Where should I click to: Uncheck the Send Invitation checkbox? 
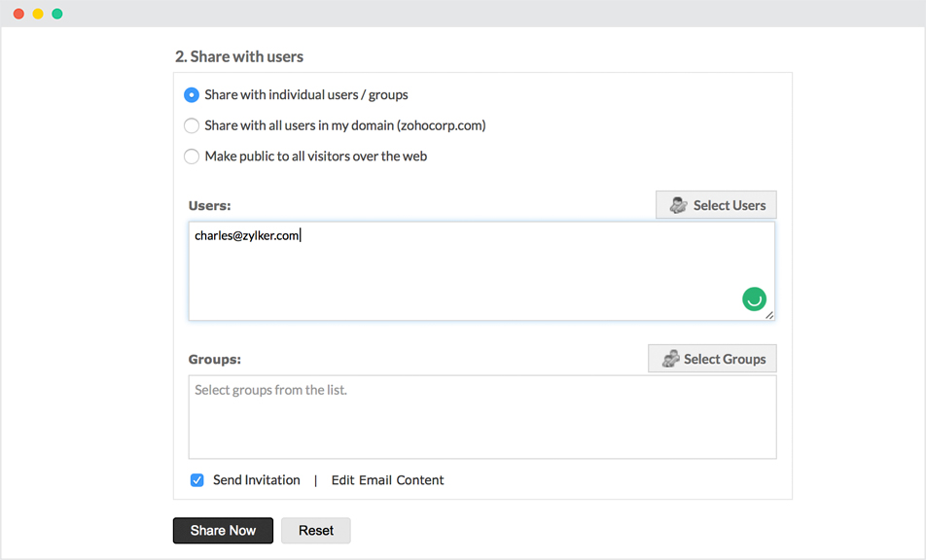(x=197, y=480)
